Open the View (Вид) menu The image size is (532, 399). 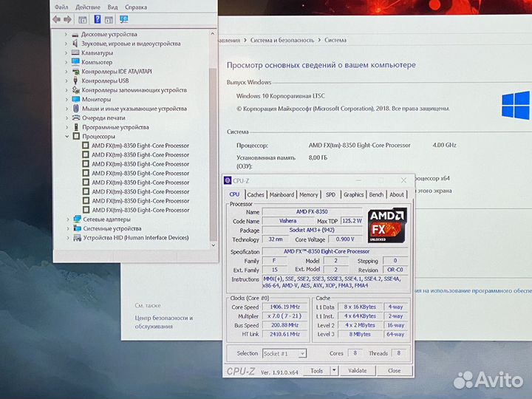click(x=112, y=7)
